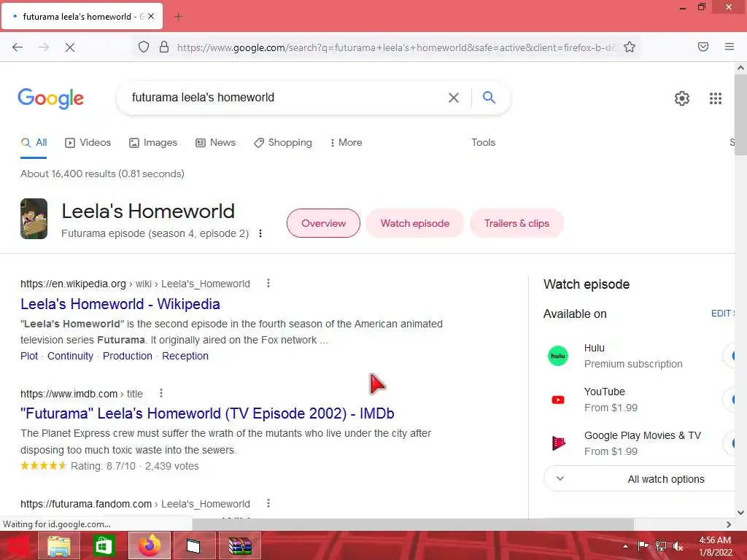Clear the search box text
Image resolution: width=747 pixels, height=560 pixels.
click(454, 98)
